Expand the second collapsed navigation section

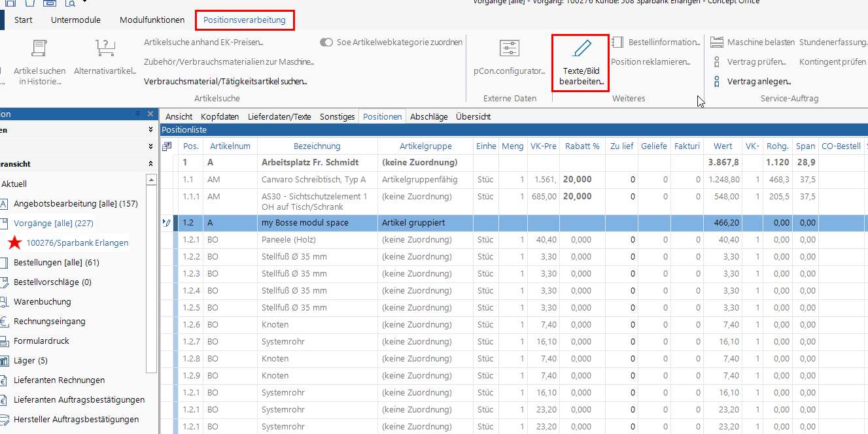pyautogui.click(x=151, y=147)
